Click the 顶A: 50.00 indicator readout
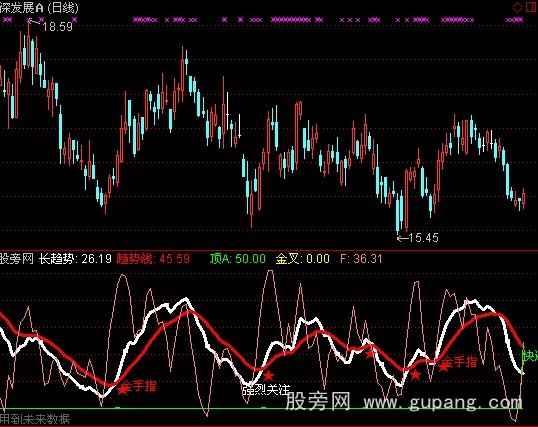 [237, 258]
